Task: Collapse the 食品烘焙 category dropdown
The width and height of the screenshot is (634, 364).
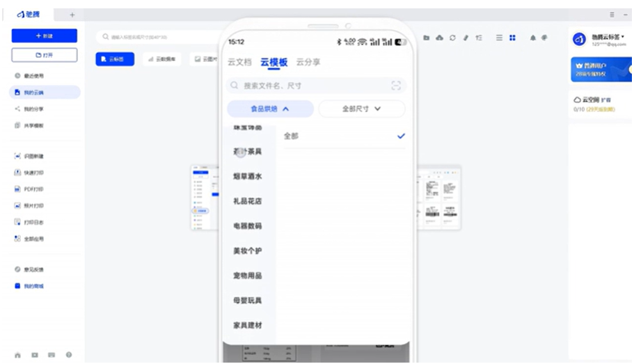Action: click(270, 109)
